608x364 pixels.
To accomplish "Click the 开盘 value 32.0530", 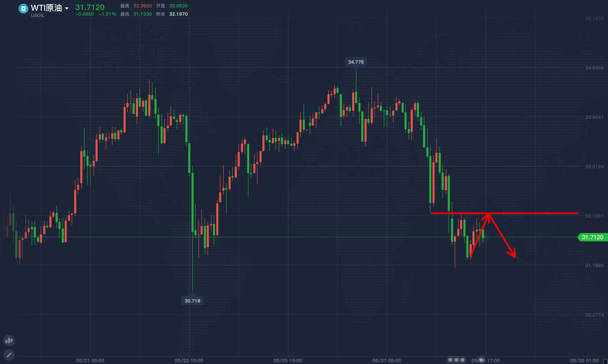I will coord(178,6).
